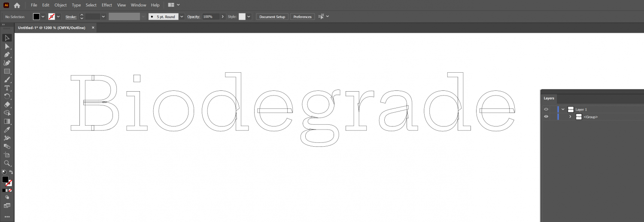The image size is (644, 222).
Task: Click the Home icon in menu bar
Action: (17, 5)
